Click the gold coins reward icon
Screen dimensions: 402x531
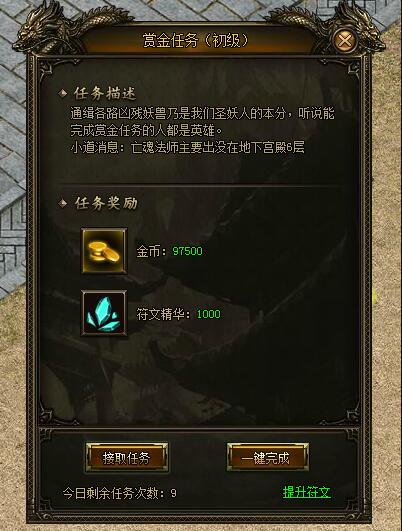click(x=104, y=251)
